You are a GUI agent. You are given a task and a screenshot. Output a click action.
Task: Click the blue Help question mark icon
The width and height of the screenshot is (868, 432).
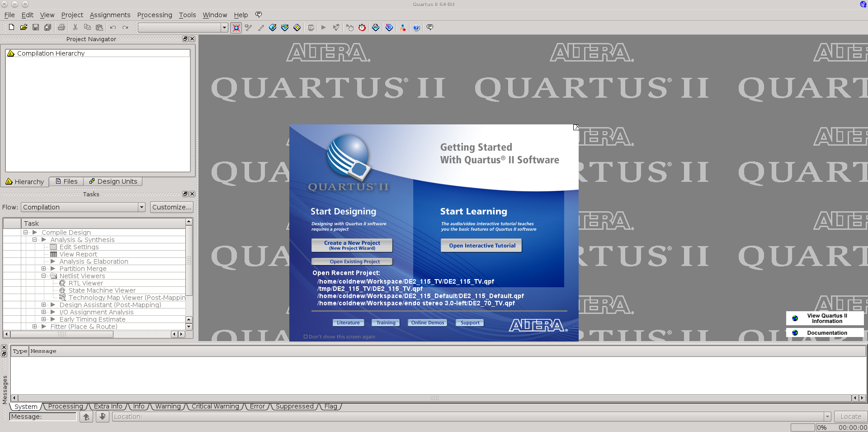pyautogui.click(x=416, y=28)
